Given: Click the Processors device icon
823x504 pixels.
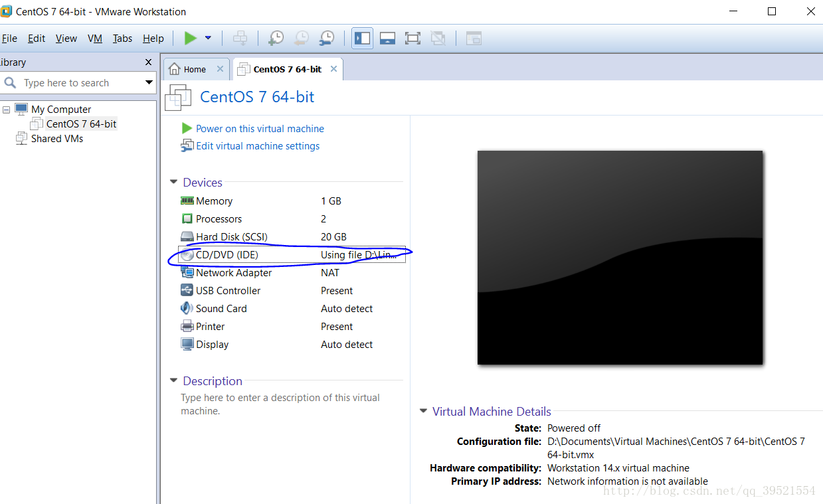Looking at the screenshot, I should pos(187,218).
